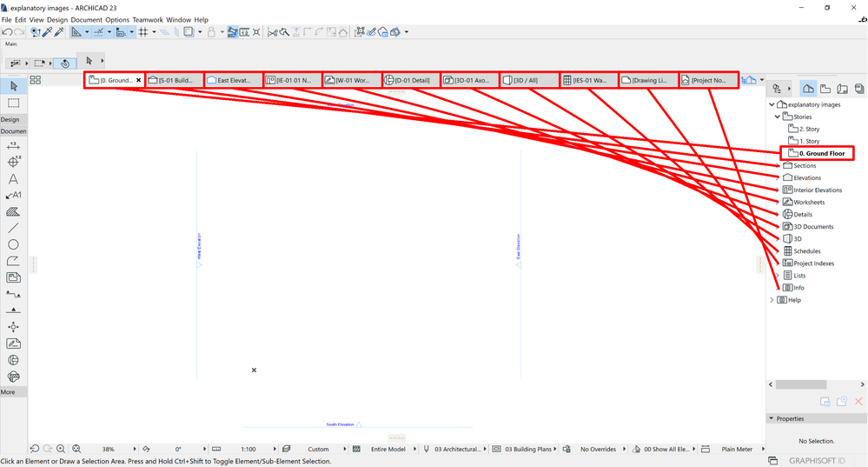The height and width of the screenshot is (467, 868).
Task: Switch to the East Elevation tab
Action: point(234,80)
